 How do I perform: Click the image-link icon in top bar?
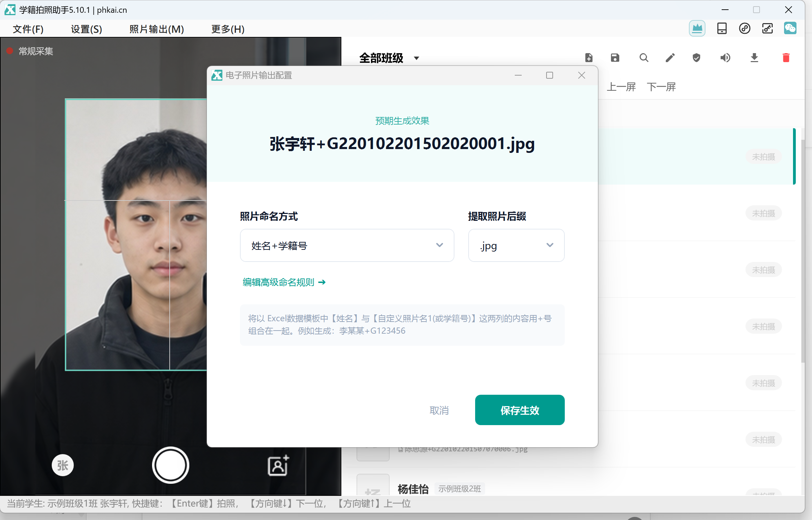[x=767, y=28]
